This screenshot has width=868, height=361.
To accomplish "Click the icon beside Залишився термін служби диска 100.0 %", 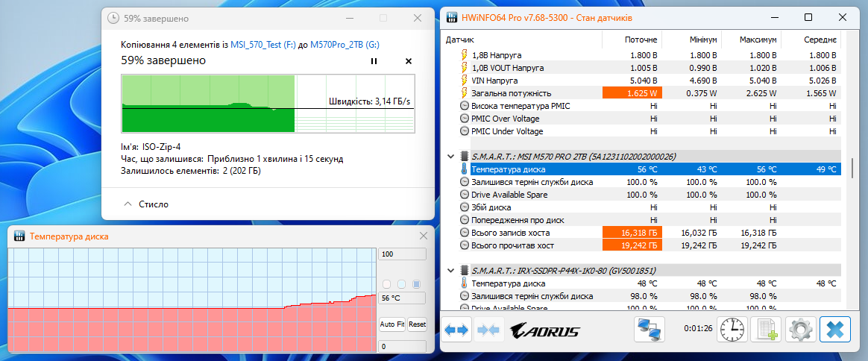I will pos(464,182).
